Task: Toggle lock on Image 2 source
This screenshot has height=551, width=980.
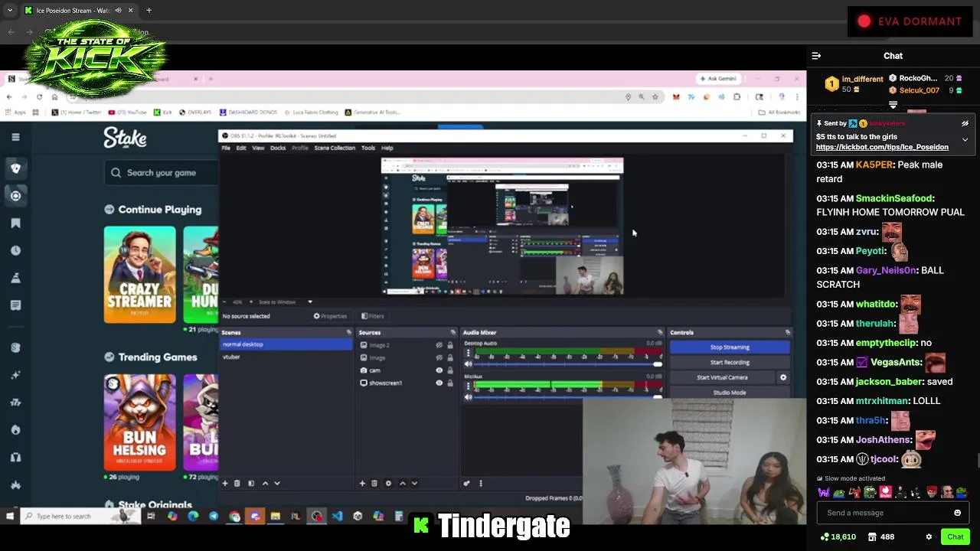Action: pos(450,345)
